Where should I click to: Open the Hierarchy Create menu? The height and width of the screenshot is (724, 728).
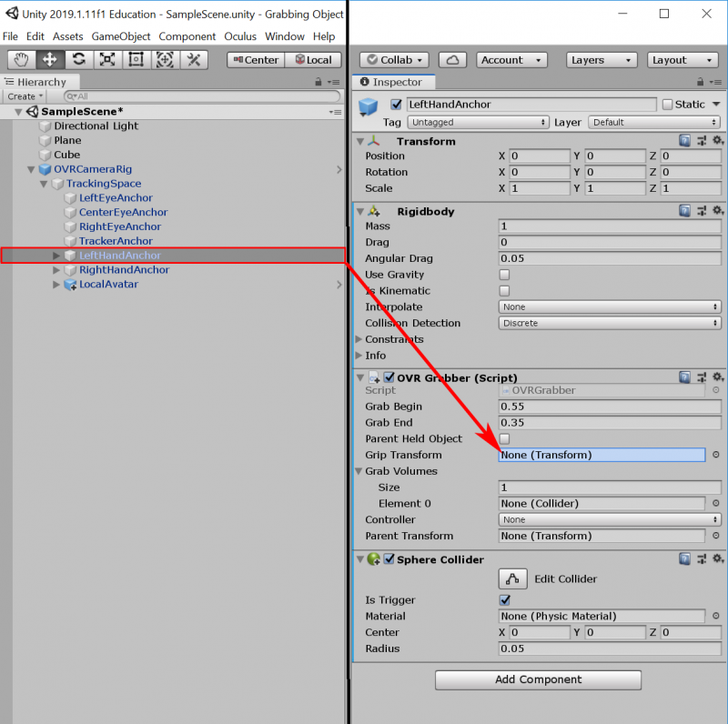(25, 96)
